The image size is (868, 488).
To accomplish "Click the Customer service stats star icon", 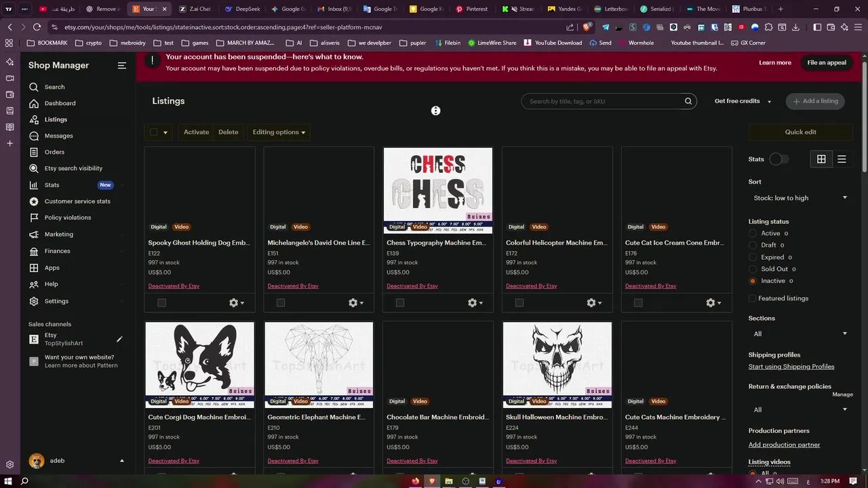I will 34,201.
